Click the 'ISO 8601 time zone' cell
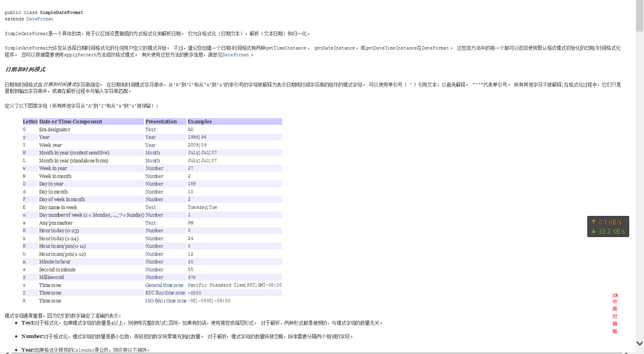The width and height of the screenshot is (644, 354). tap(166, 301)
